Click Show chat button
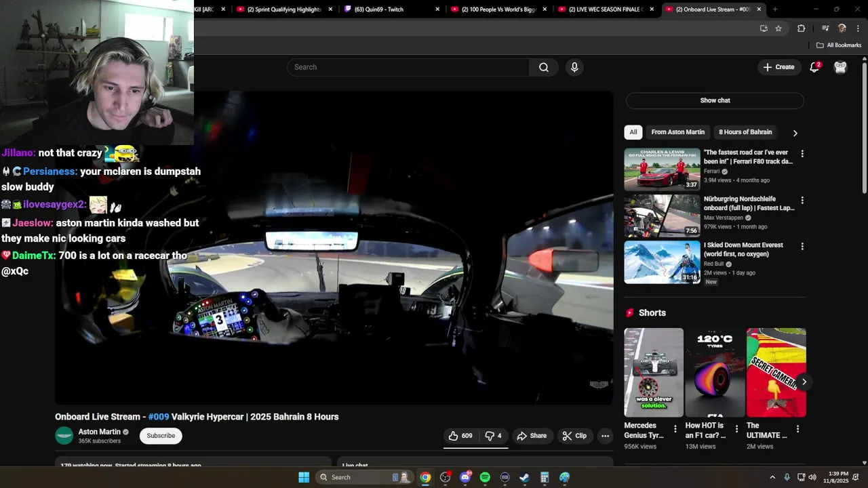Screen dimensions: 868x488 (x=715, y=100)
